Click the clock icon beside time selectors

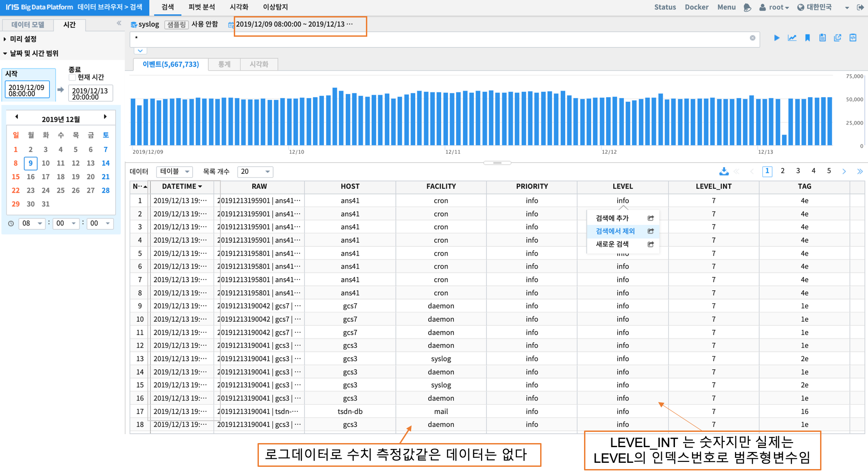point(11,223)
